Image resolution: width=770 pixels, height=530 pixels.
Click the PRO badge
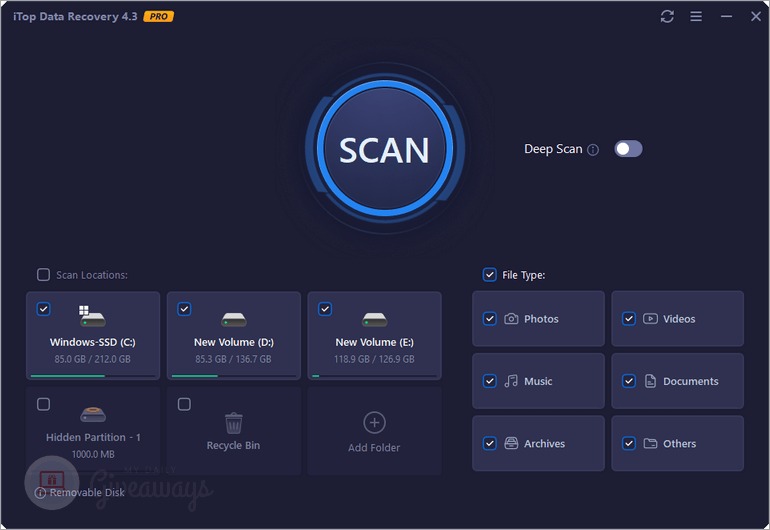pyautogui.click(x=159, y=16)
